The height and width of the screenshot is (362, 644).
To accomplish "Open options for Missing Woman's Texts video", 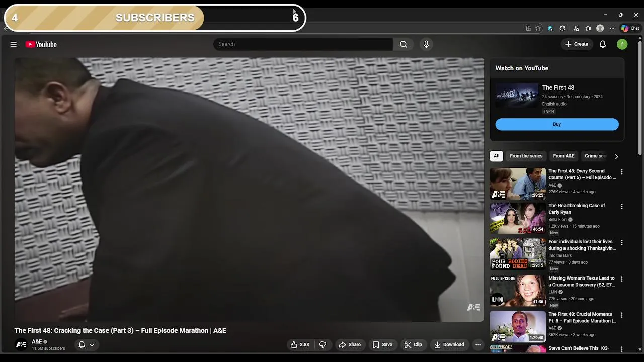I will (x=621, y=279).
